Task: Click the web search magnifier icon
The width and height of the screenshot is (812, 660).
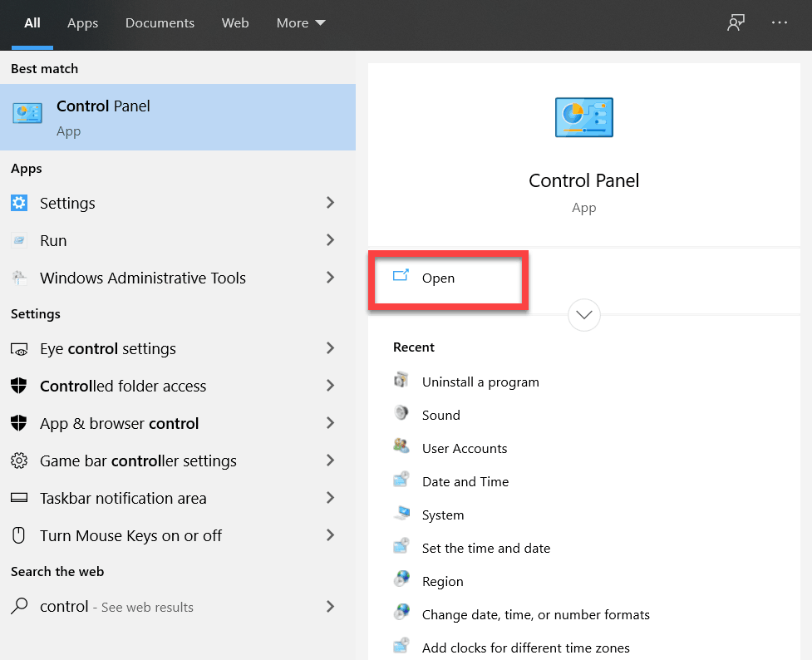Action: [19, 606]
